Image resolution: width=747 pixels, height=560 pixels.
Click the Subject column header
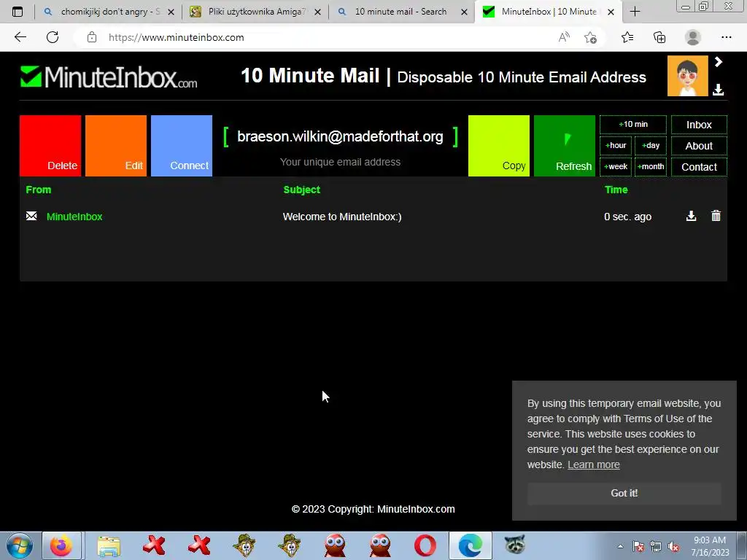click(301, 190)
